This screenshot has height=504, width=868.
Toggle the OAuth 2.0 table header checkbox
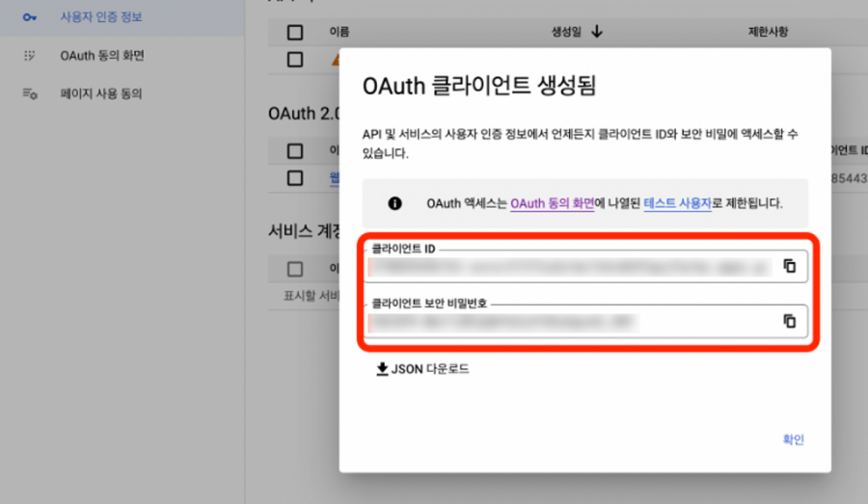point(295,150)
